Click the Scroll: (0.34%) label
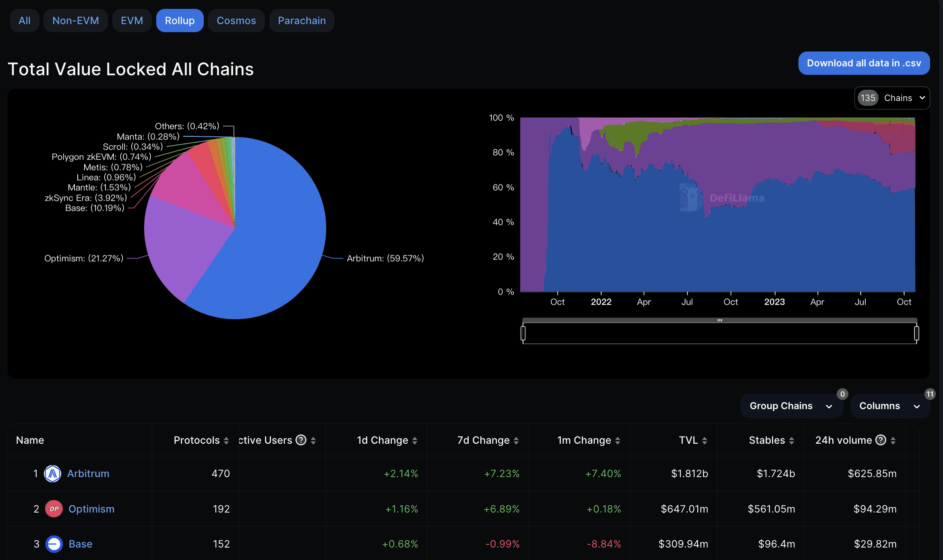The width and height of the screenshot is (943, 560). (x=133, y=147)
